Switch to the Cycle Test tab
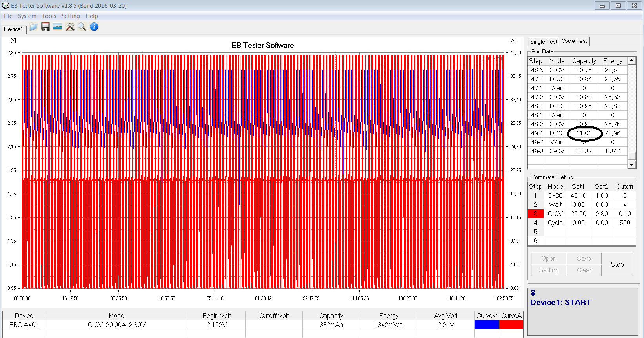 574,41
